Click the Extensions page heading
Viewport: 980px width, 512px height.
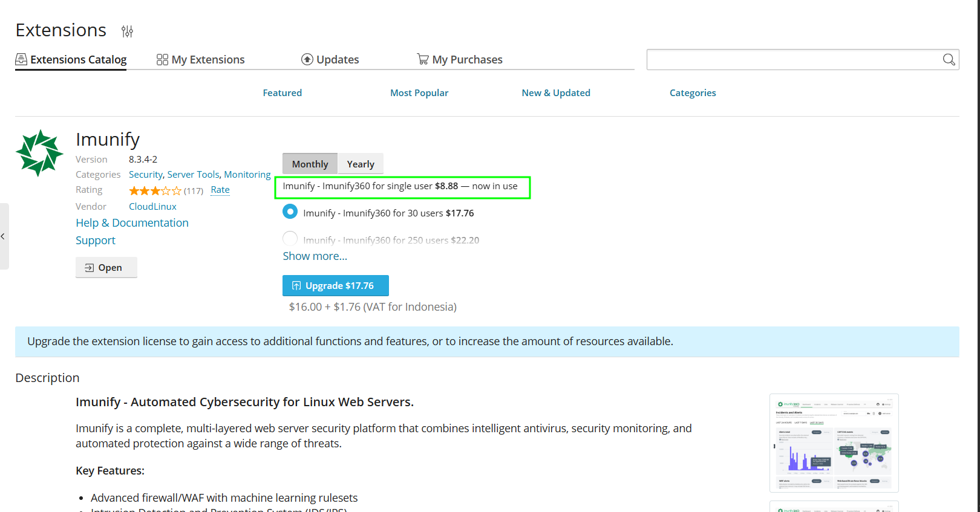coord(61,30)
